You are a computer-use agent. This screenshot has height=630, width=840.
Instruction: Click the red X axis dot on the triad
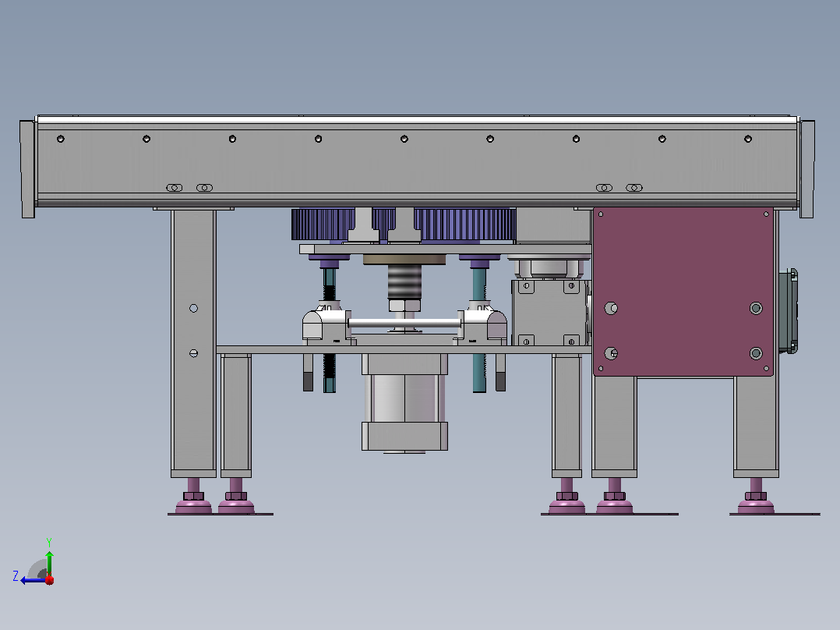[49, 579]
